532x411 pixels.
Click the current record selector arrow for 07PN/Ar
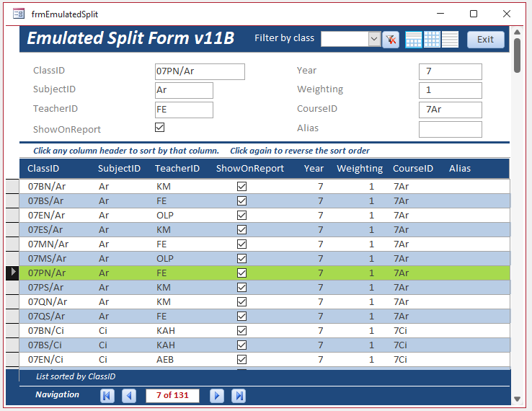coord(12,273)
